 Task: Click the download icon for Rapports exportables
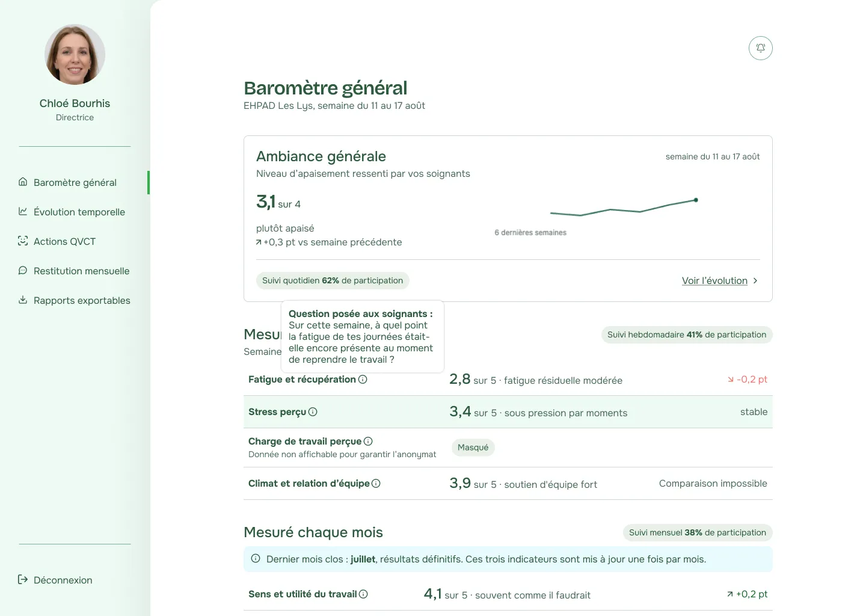click(23, 300)
